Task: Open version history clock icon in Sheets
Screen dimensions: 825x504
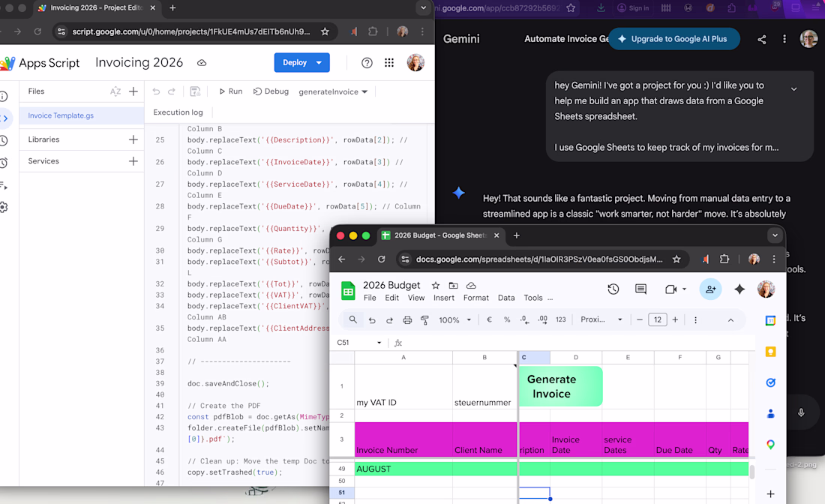Action: [613, 289]
